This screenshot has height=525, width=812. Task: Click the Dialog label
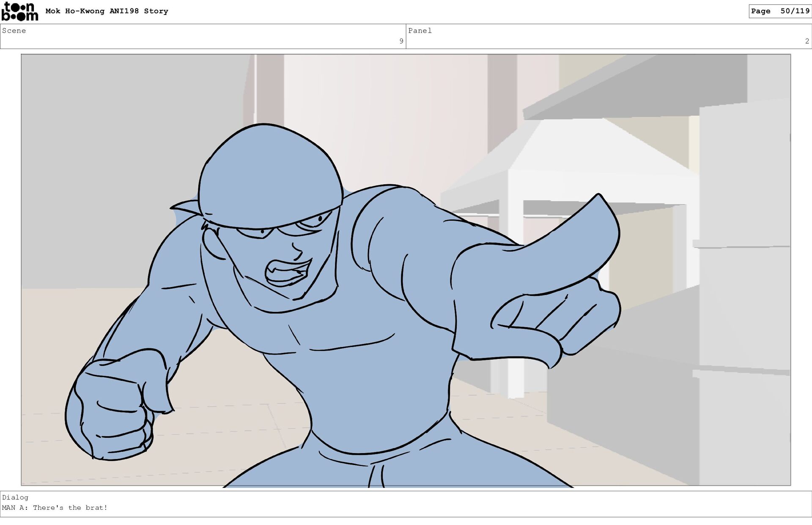(x=15, y=498)
